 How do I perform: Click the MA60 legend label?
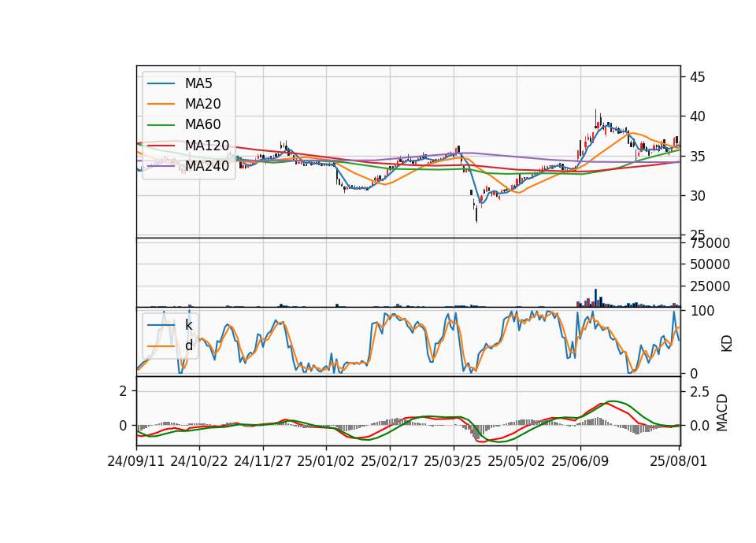(x=203, y=125)
